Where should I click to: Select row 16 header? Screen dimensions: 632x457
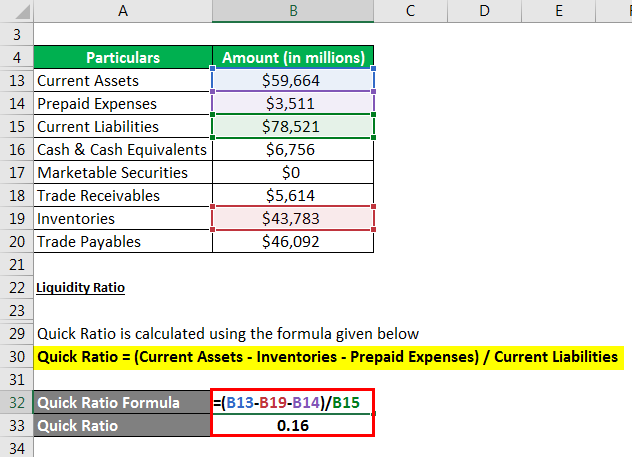tap(17, 149)
